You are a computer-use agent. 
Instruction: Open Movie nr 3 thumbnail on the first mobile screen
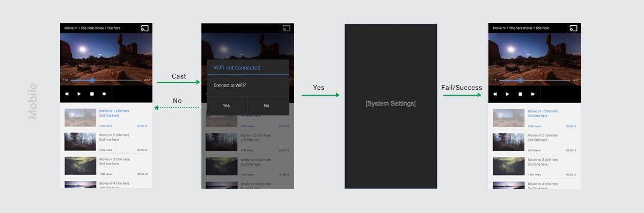(80, 166)
